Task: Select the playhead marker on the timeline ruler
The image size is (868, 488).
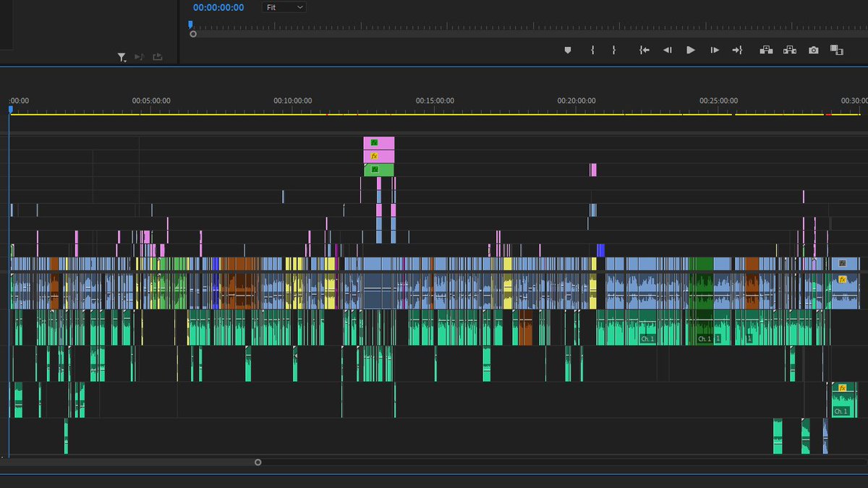Action: point(9,108)
